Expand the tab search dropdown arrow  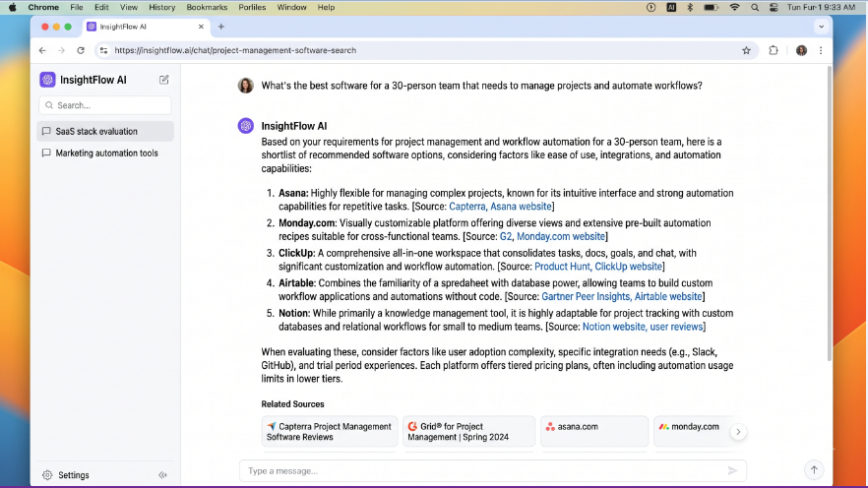tap(822, 27)
